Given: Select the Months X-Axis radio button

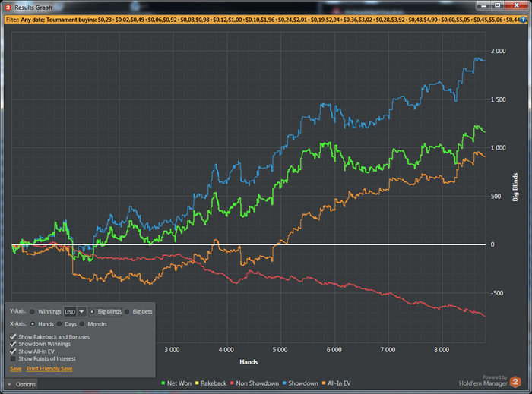Looking at the screenshot, I should (x=82, y=324).
